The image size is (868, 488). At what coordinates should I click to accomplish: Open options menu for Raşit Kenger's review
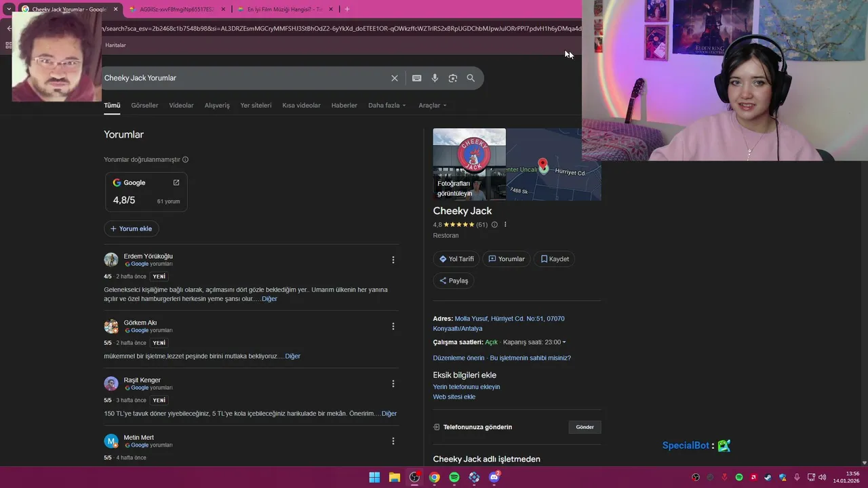pyautogui.click(x=393, y=384)
